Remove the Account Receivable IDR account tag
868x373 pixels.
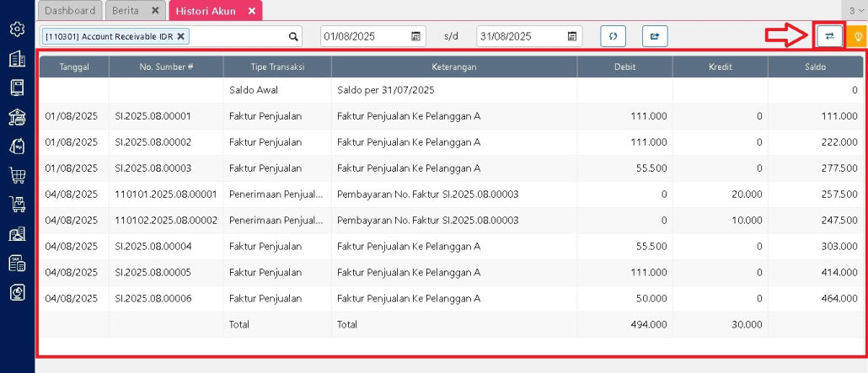(180, 36)
